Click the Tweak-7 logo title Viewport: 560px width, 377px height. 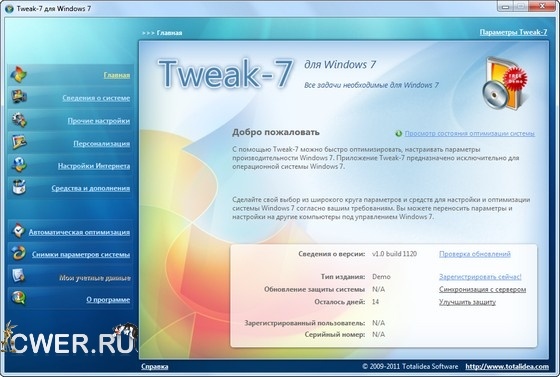point(225,74)
